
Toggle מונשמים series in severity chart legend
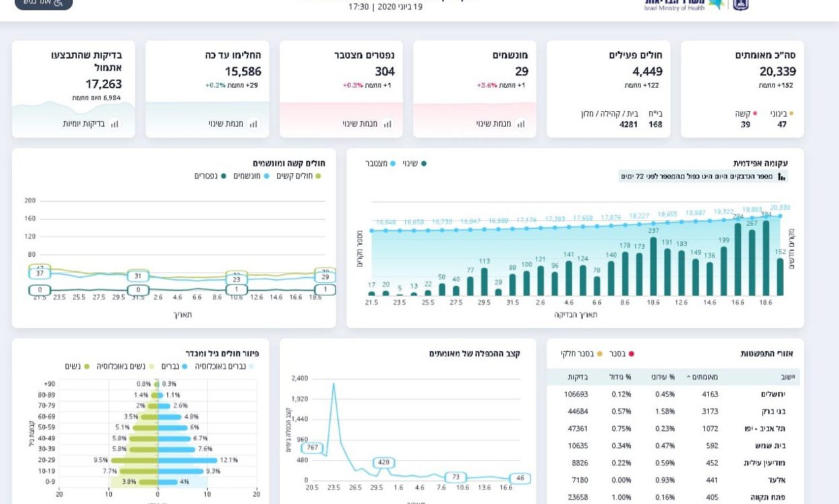pos(252,176)
